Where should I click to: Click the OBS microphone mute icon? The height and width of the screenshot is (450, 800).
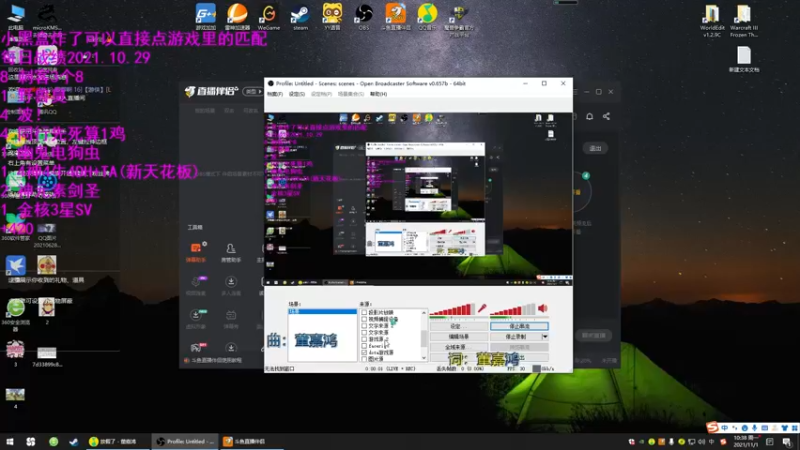(482, 308)
